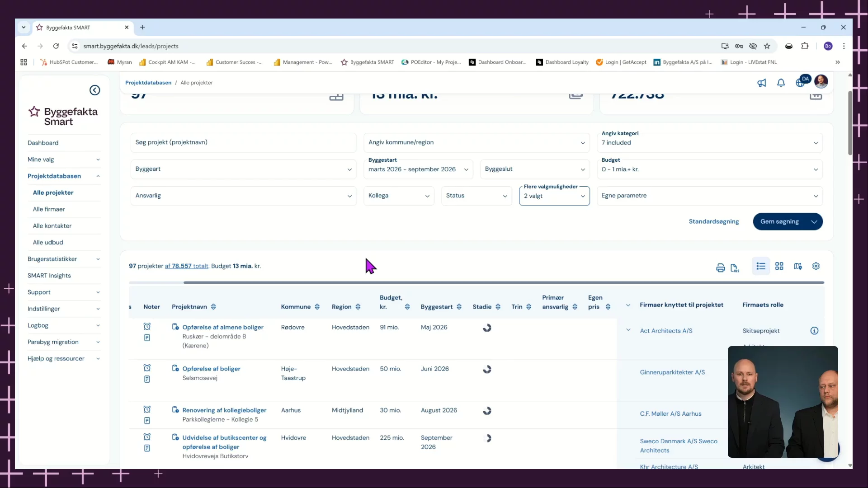868x488 pixels.
Task: Click the print icon above results table
Action: tap(720, 267)
